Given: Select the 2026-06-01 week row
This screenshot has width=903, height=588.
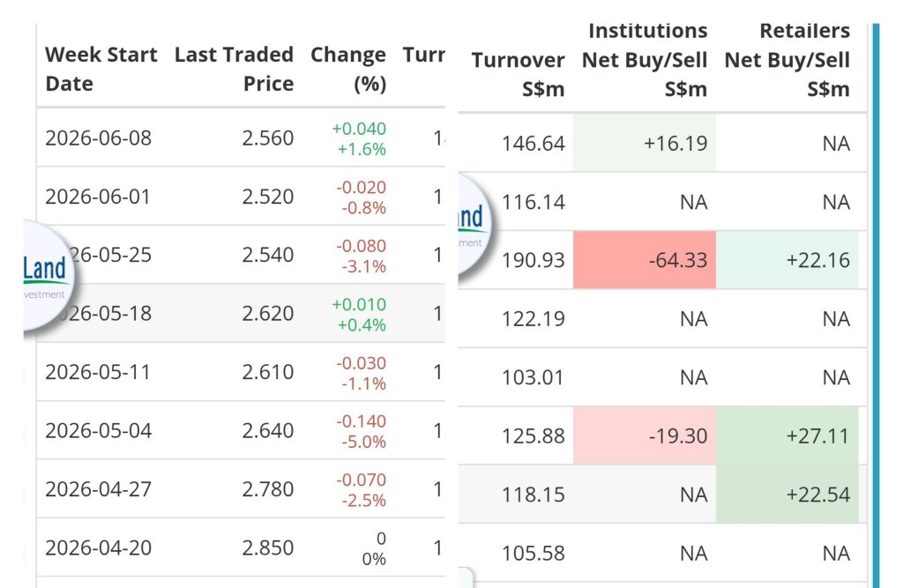Looking at the screenshot, I should [241, 197].
